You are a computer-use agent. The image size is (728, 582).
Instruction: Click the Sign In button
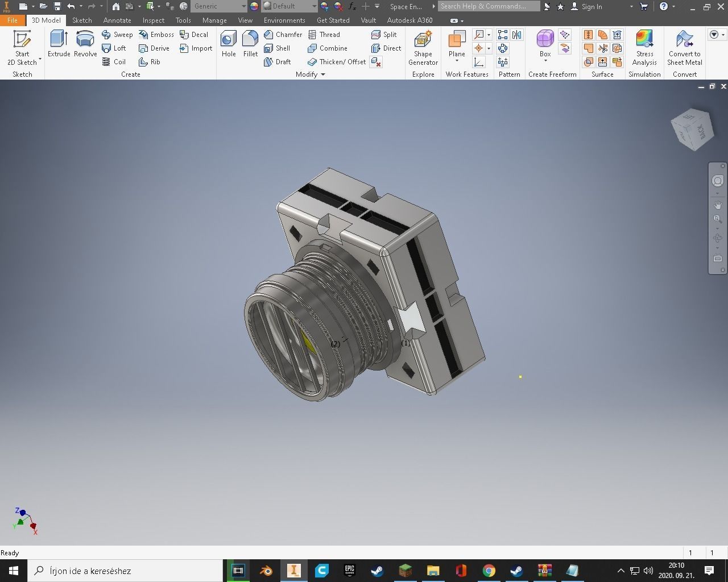pos(589,6)
